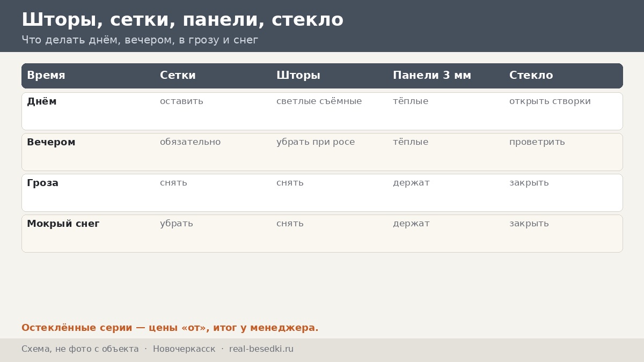Click the "оставить" cell in Днём row
Screen dimensions: 644x362
[181, 101]
